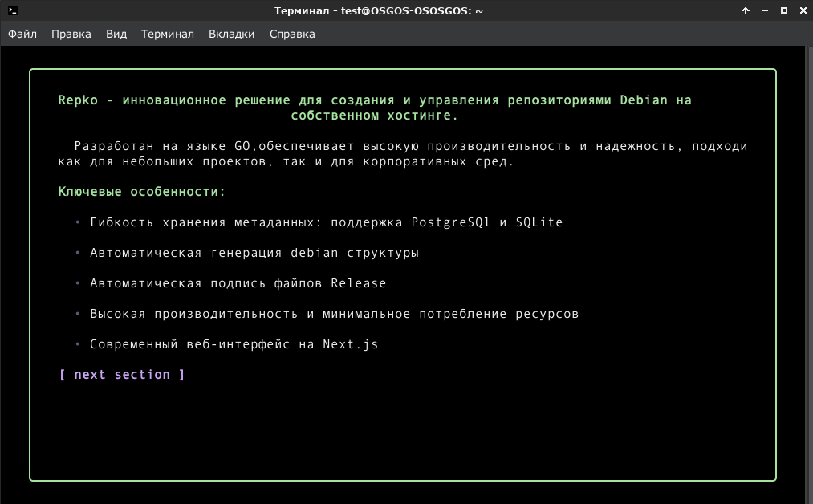
Task: Open the Вкладки menu
Action: [x=231, y=34]
